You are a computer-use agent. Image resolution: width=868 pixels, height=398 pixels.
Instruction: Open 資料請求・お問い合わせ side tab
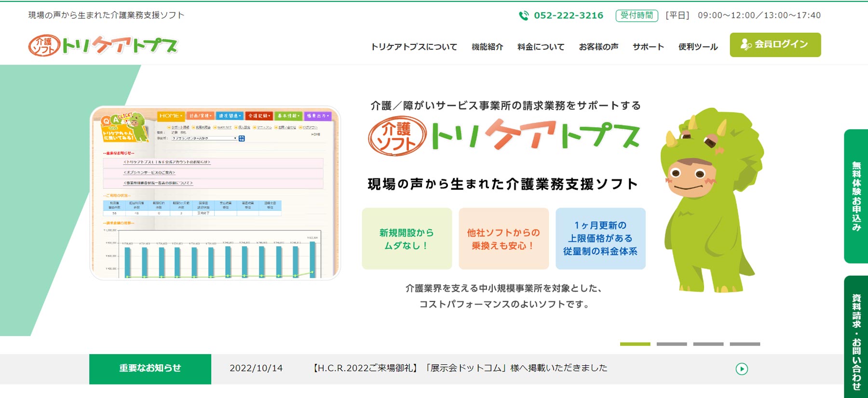click(856, 337)
